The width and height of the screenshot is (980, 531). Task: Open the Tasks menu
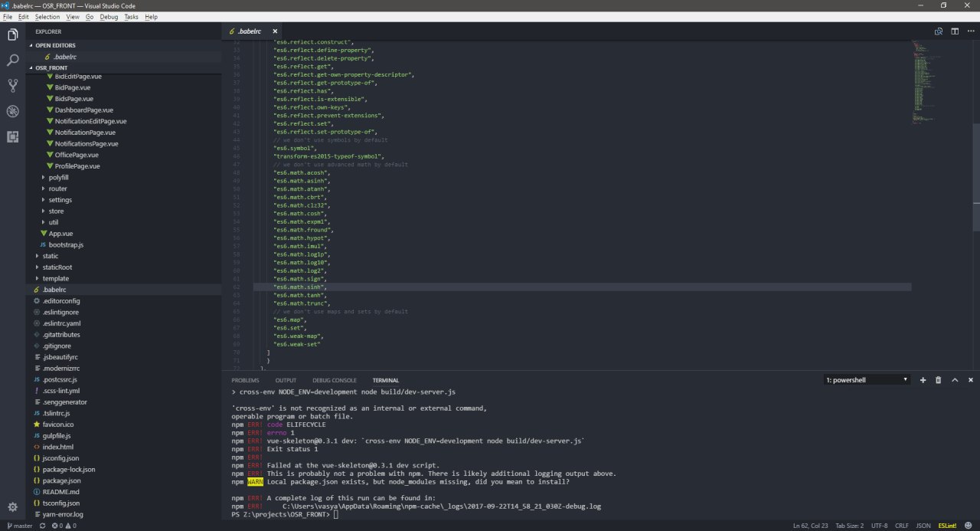tap(132, 16)
